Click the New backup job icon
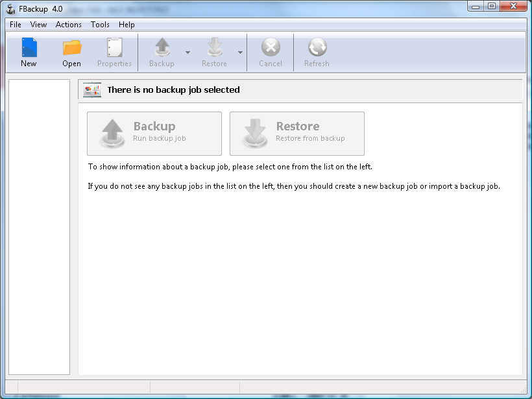 click(x=29, y=48)
